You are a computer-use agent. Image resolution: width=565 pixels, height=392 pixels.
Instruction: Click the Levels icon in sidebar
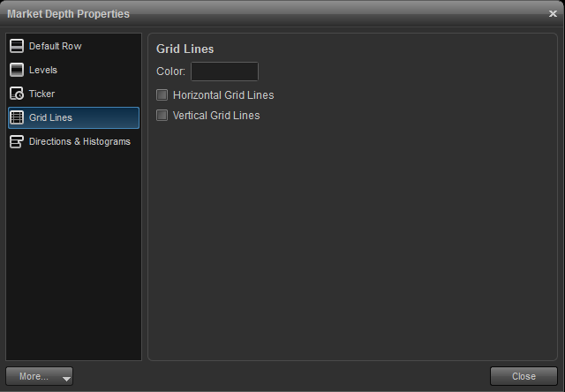[17, 70]
